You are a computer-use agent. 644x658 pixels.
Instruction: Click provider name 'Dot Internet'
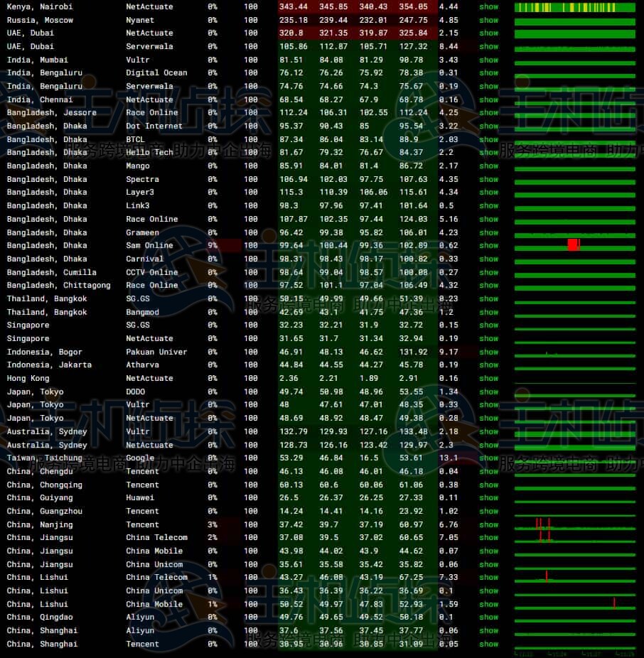(154, 126)
